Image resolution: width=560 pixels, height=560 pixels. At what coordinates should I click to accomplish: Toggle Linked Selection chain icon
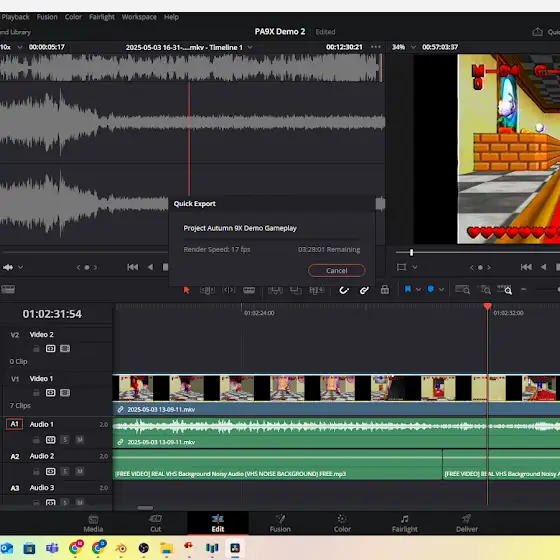(364, 290)
